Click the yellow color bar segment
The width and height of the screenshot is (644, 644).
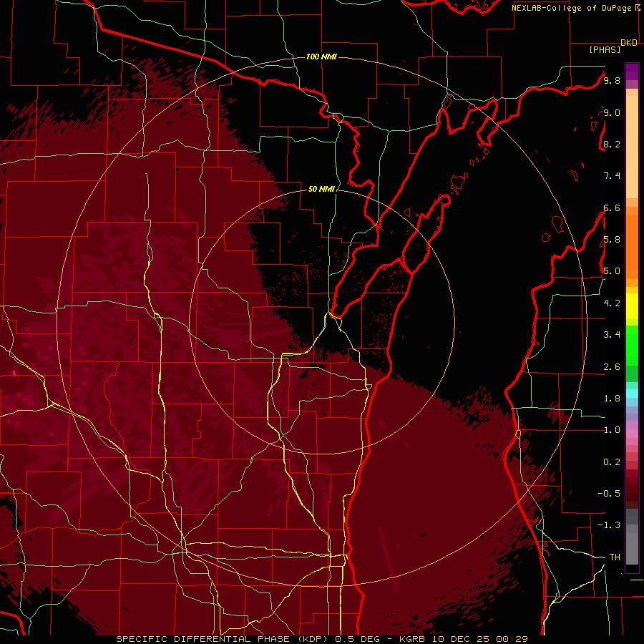[632, 306]
